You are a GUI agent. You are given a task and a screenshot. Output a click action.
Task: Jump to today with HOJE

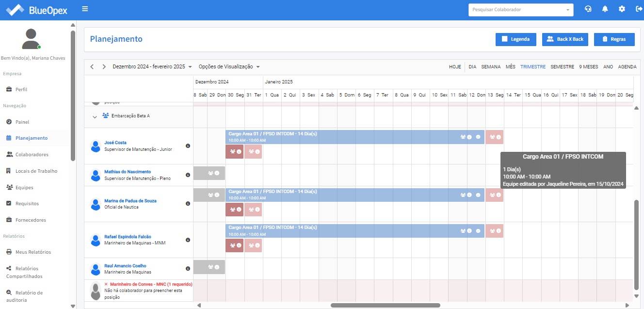point(455,67)
